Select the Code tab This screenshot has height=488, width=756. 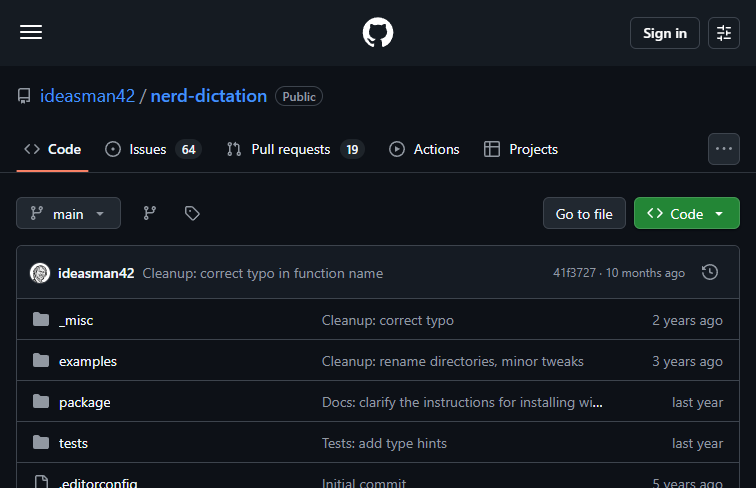(53, 149)
